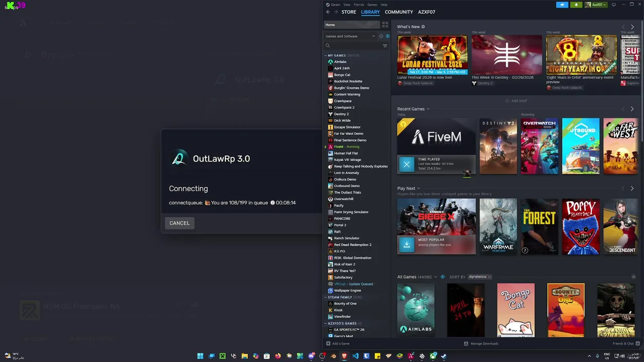Open the Firefox taskbar icon
Viewport: 644px width, 362px height.
pos(278,356)
